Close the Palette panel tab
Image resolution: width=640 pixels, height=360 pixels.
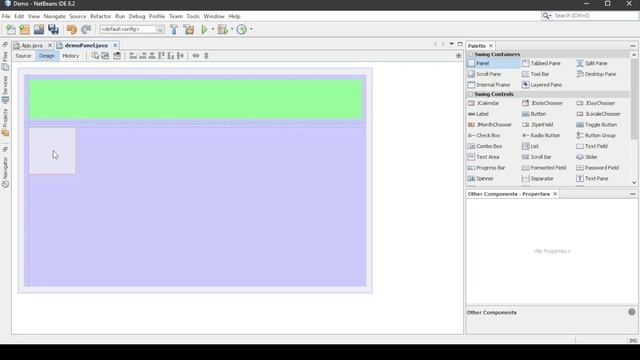click(491, 46)
